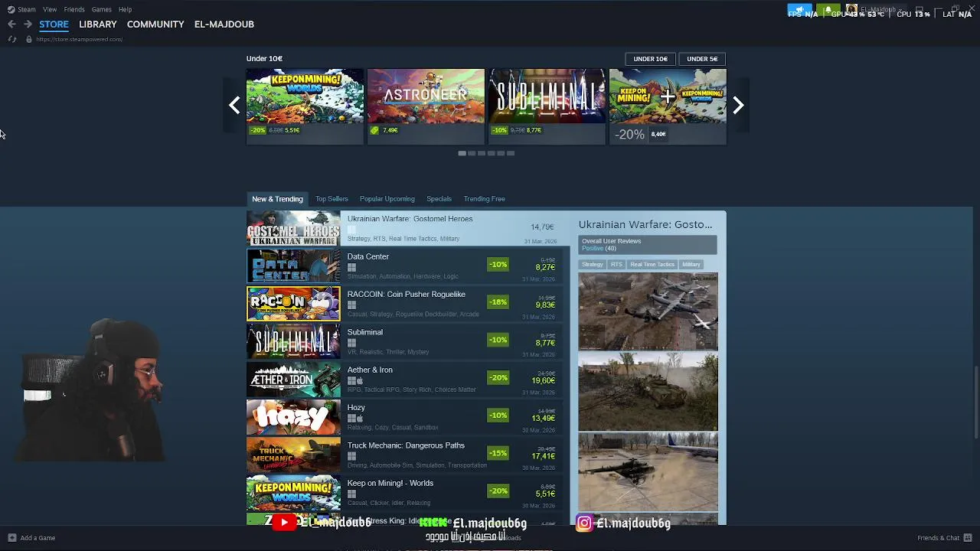
Task: Open the green notifications bell
Action: 828,10
